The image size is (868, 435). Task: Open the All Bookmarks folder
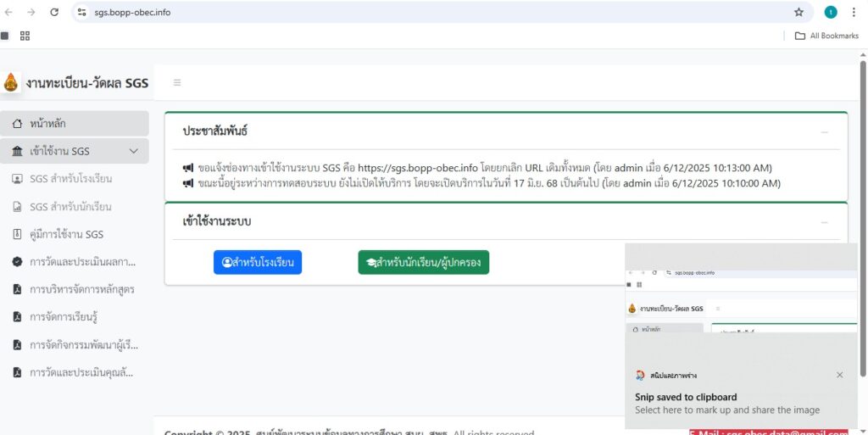[826, 36]
